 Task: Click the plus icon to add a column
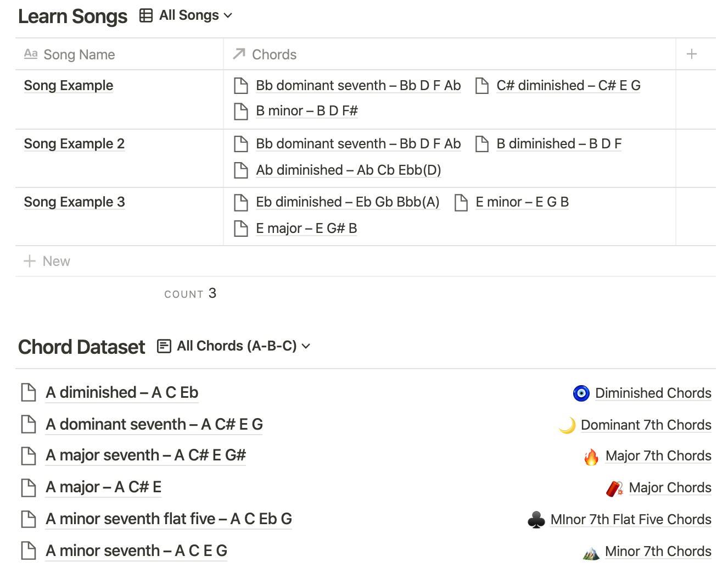[x=692, y=54]
